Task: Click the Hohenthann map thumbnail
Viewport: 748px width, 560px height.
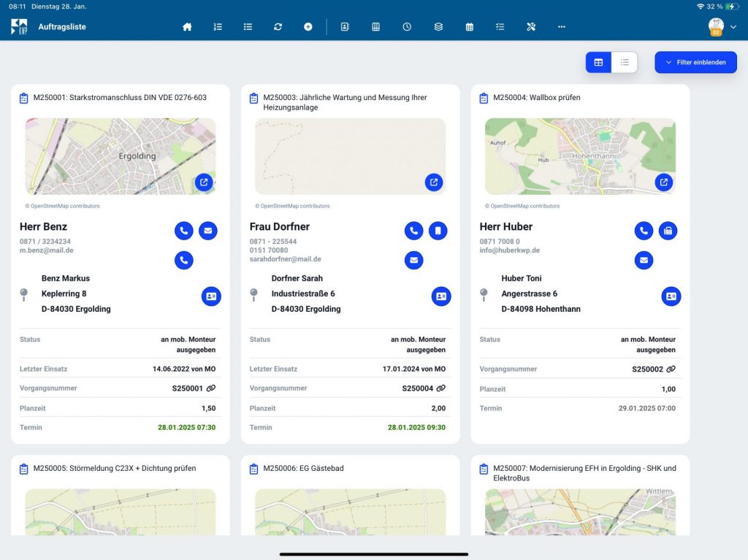Action: coord(570,156)
